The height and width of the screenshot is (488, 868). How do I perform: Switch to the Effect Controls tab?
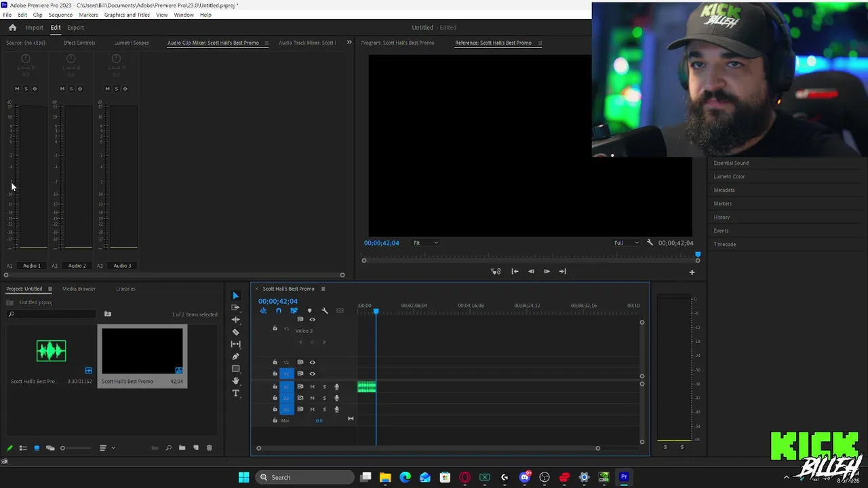(x=79, y=43)
